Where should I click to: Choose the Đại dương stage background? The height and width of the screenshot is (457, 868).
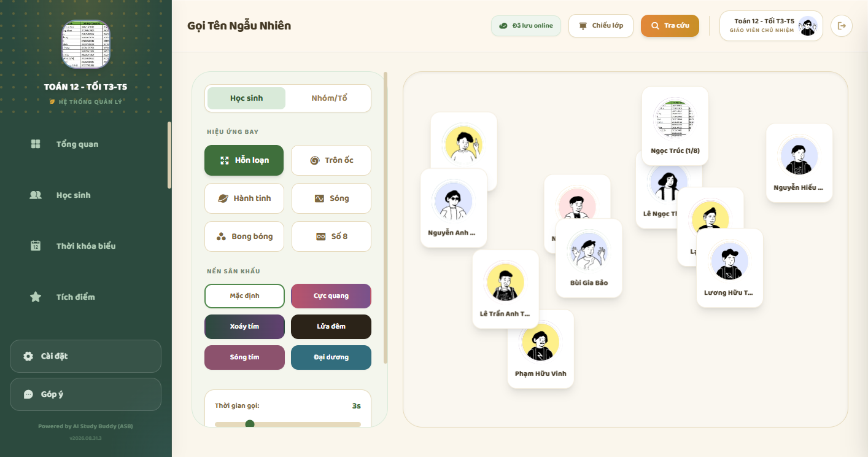click(331, 357)
